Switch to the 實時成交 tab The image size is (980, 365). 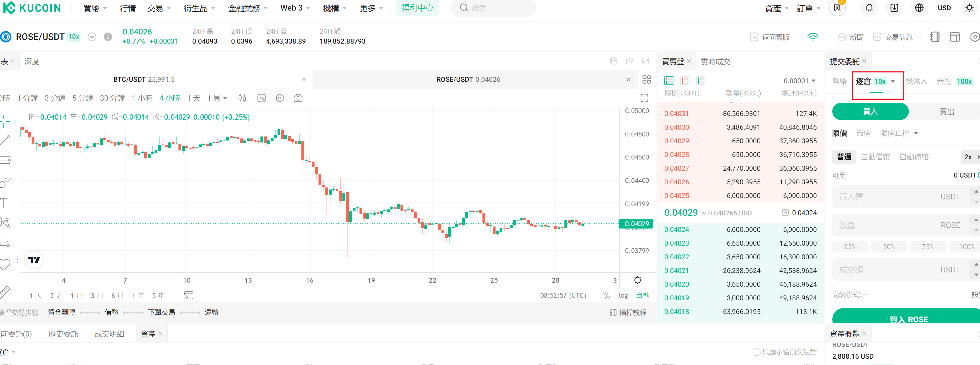click(x=715, y=62)
